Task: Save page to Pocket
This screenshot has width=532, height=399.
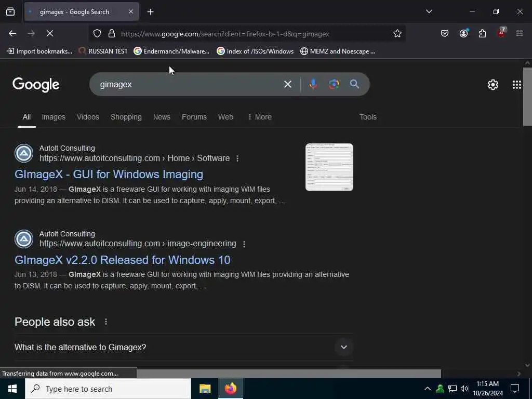Action: click(x=445, y=33)
